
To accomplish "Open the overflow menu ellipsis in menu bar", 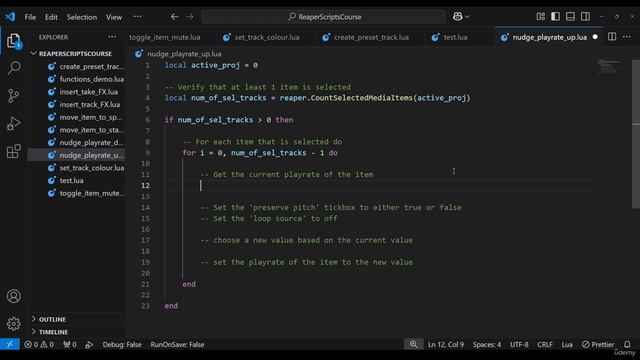I will pos(138,17).
